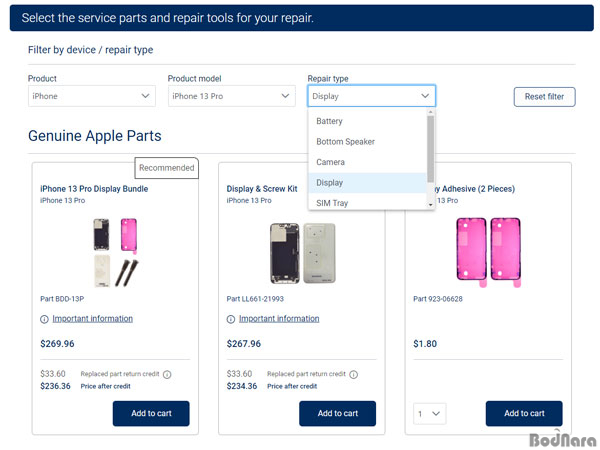
Task: Add iPhone 13 Pro Display Bundle to cart
Action: pyautogui.click(x=151, y=413)
